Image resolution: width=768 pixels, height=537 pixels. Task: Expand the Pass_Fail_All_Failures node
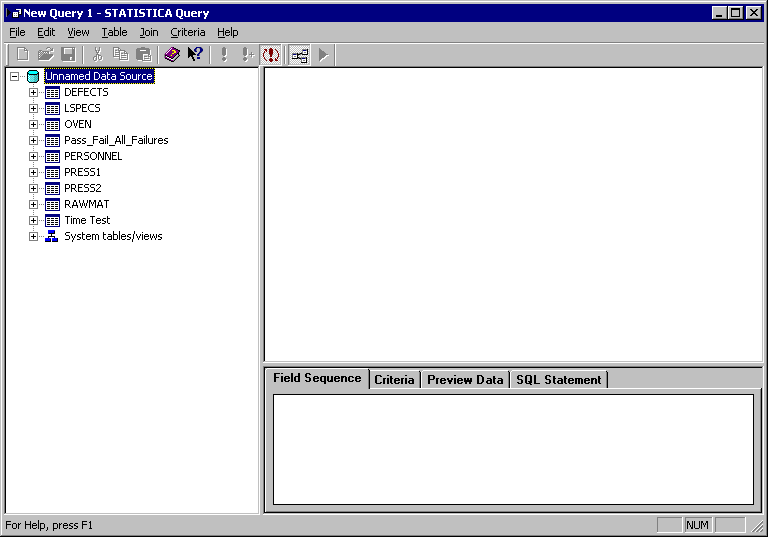click(33, 140)
